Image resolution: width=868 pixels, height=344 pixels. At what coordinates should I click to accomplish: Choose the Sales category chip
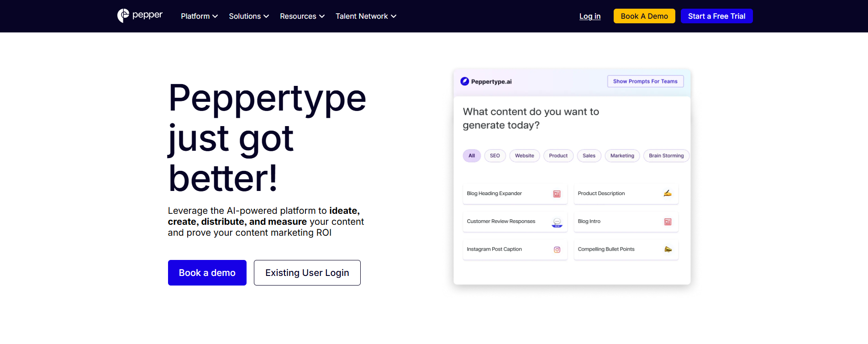589,156
